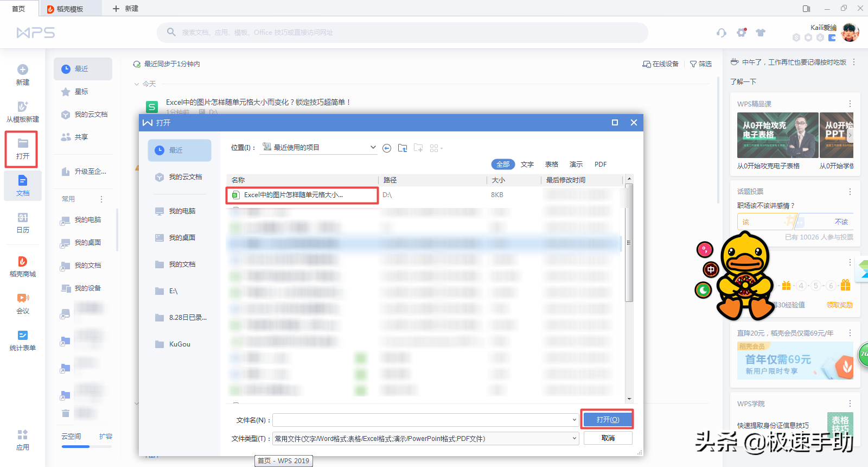868x467 pixels.
Task: Select the 全部 filter tab
Action: click(x=503, y=165)
